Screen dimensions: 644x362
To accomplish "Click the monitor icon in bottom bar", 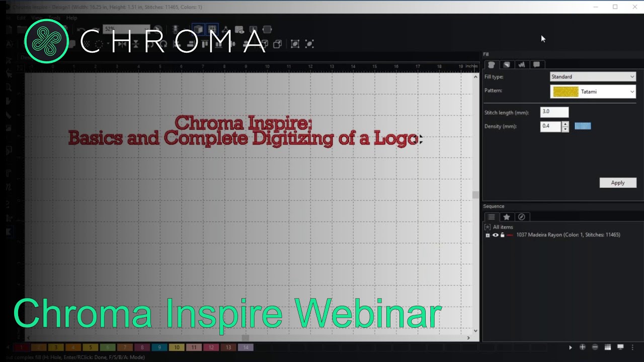I will click(620, 347).
